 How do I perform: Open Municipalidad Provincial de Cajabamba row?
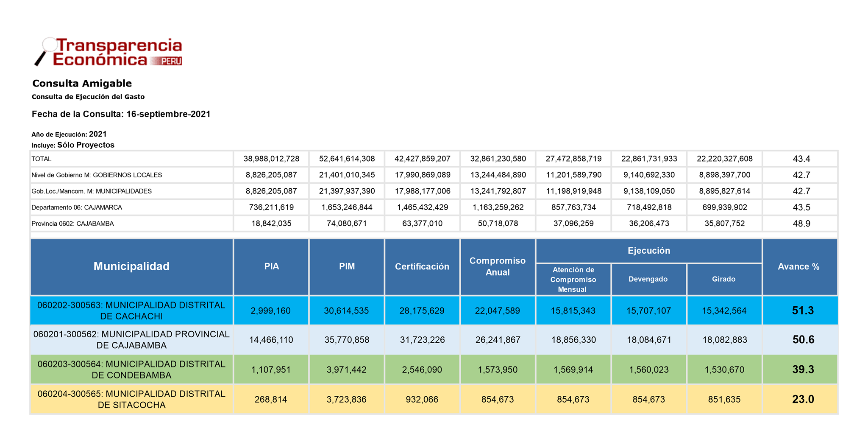pyautogui.click(x=131, y=340)
